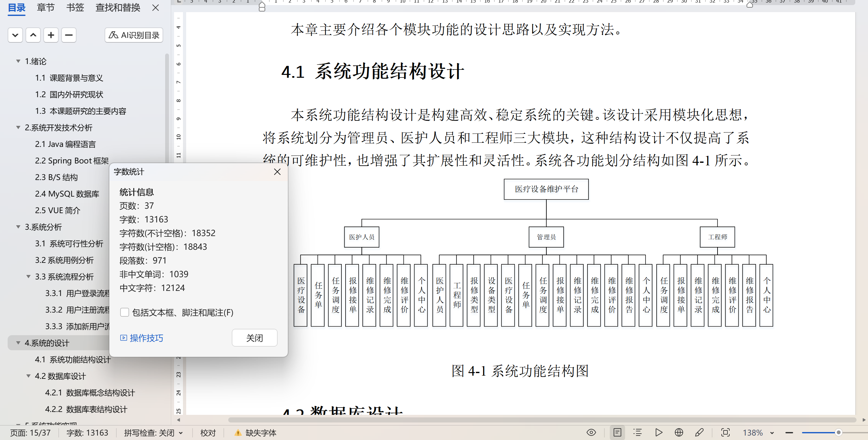Collapse the 1.绪论 tree section

point(18,61)
